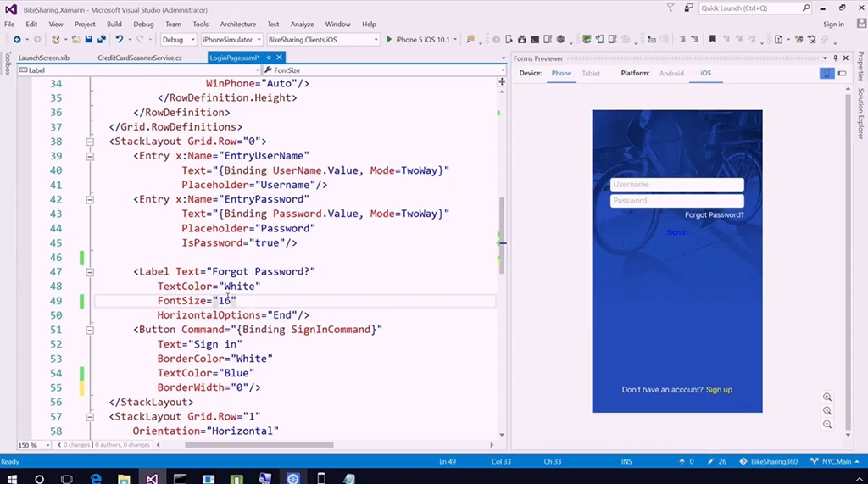Screen dimensions: 868x484
Task: Click the feedback icon beside Quick Launch
Action: 687,8
